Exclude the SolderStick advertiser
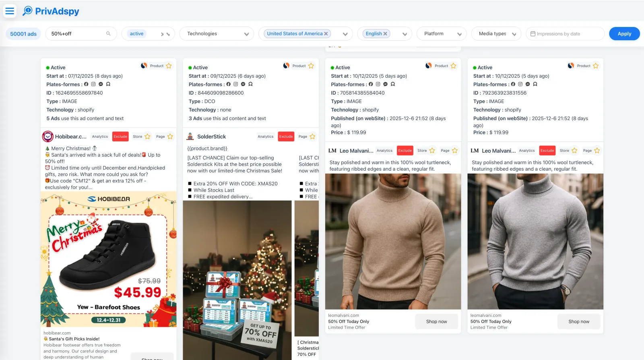 pos(286,137)
